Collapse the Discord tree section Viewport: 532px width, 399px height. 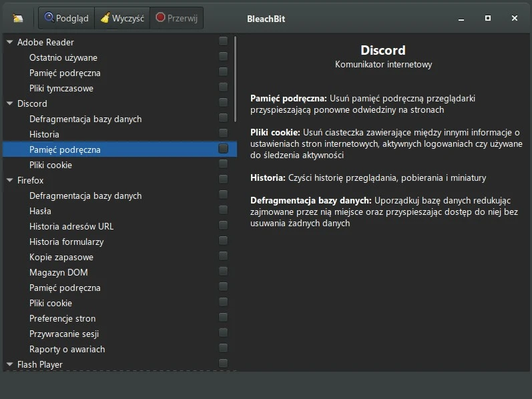coord(10,103)
